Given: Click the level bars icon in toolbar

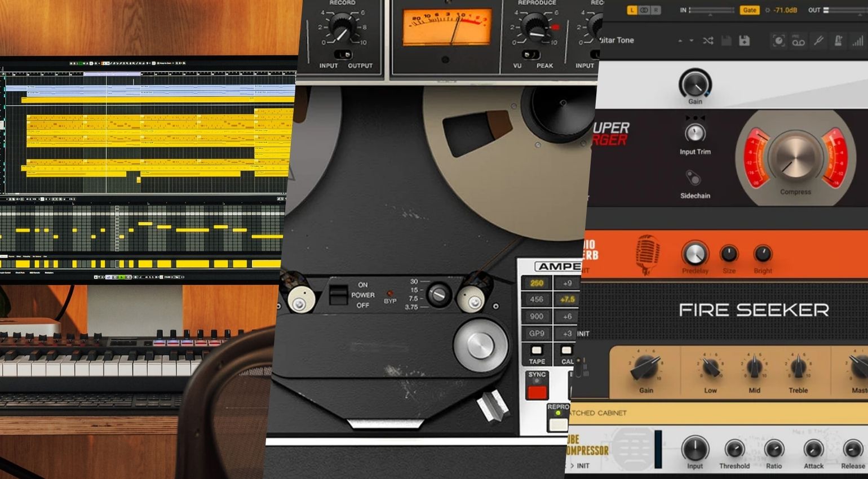Looking at the screenshot, I should [858, 41].
